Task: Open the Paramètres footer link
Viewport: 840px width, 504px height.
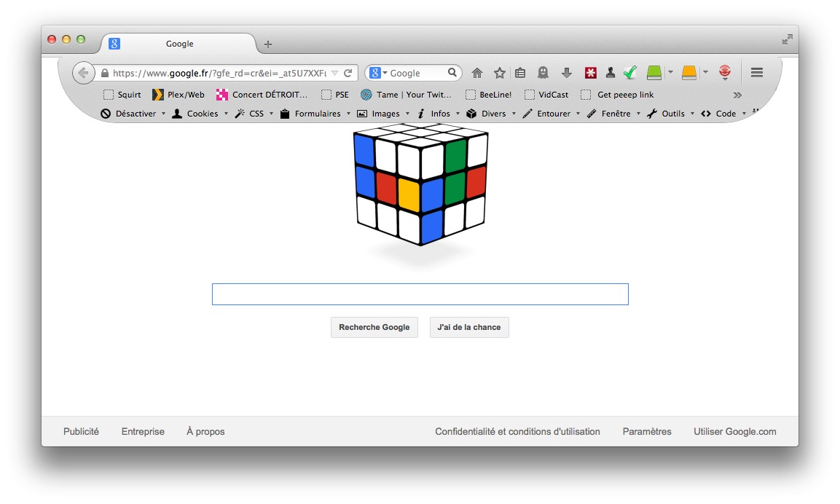Action: pyautogui.click(x=647, y=432)
